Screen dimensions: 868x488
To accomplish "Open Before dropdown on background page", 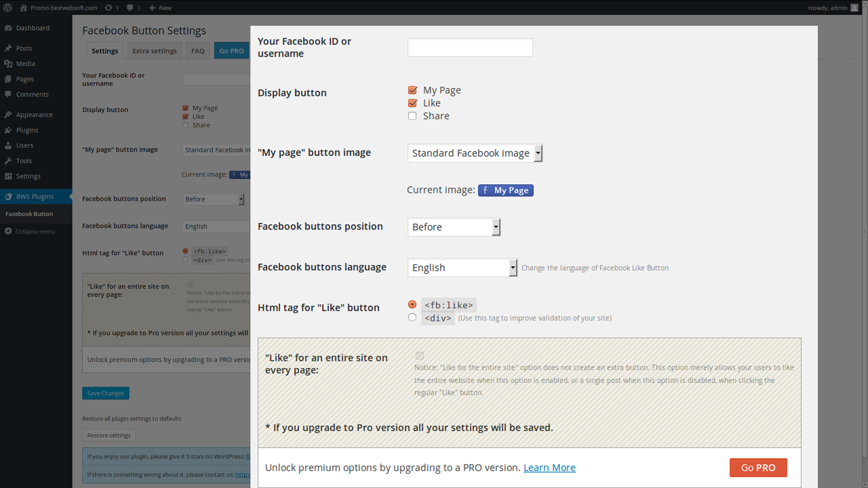I will click(x=213, y=199).
